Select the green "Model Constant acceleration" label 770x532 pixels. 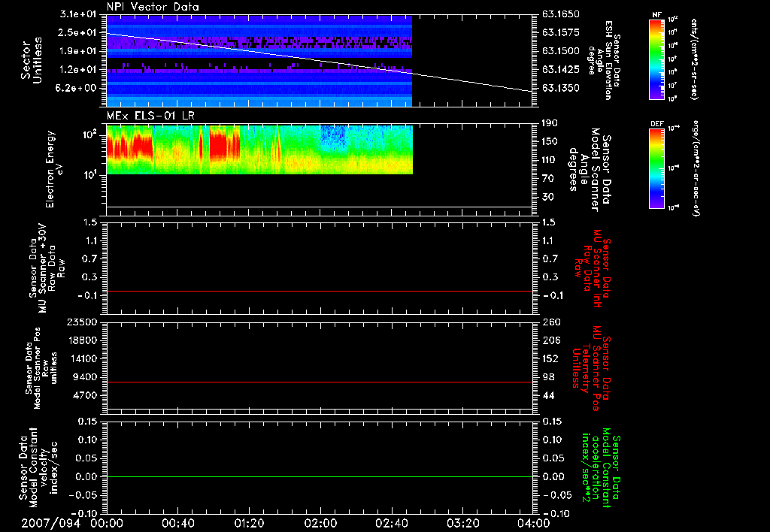[x=601, y=467]
